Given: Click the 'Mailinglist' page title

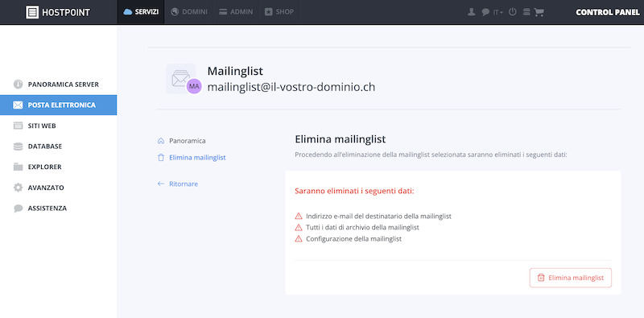Looking at the screenshot, I should (235, 71).
